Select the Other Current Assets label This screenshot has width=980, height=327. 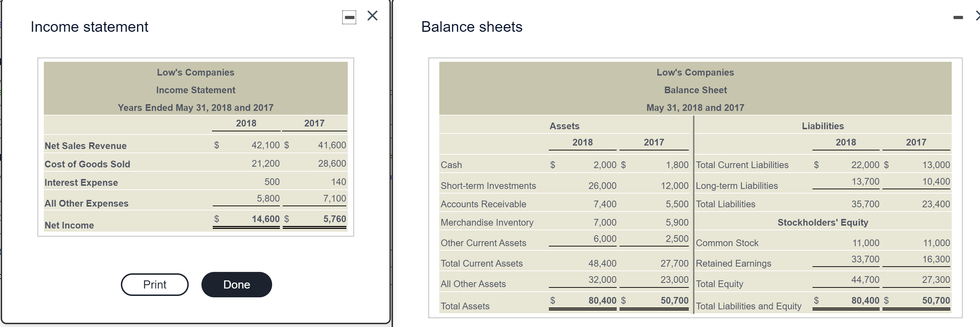point(483,243)
